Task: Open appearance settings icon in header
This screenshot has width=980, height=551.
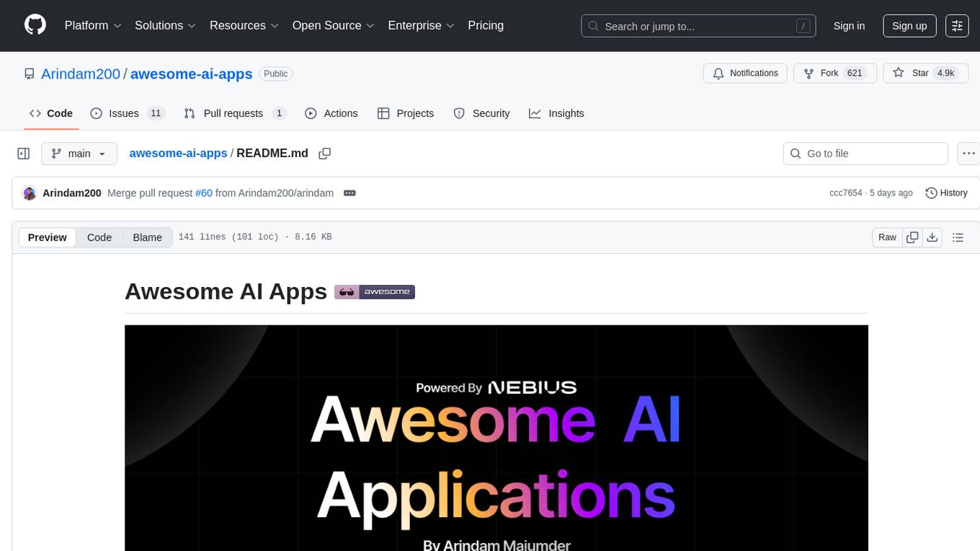Action: point(957,26)
